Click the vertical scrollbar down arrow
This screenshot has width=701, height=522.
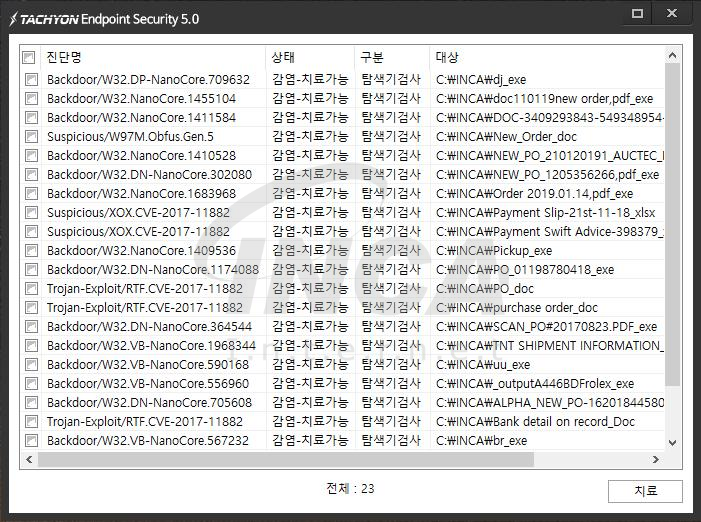pyautogui.click(x=672, y=443)
